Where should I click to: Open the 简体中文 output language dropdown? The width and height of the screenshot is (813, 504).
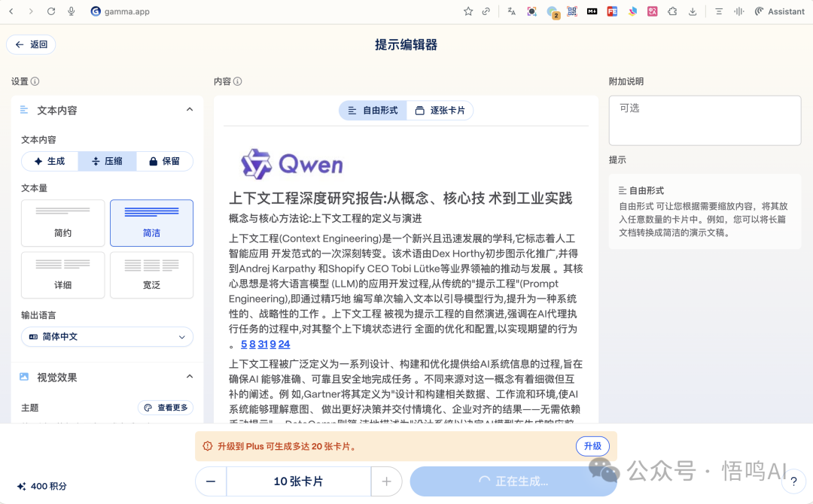[107, 337]
